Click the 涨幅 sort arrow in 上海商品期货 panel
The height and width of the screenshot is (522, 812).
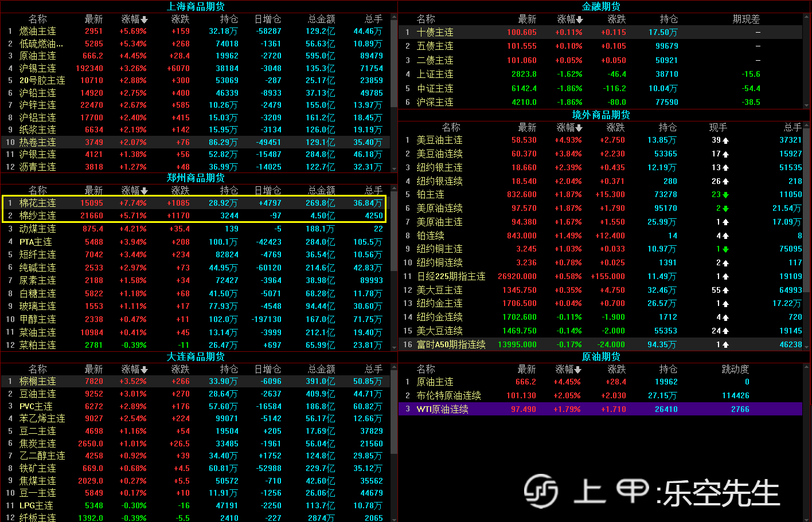[x=144, y=19]
